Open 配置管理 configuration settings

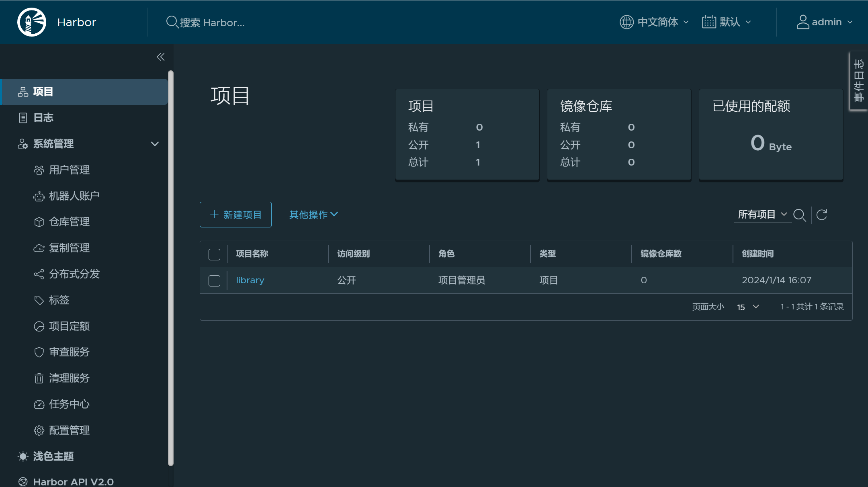69,430
